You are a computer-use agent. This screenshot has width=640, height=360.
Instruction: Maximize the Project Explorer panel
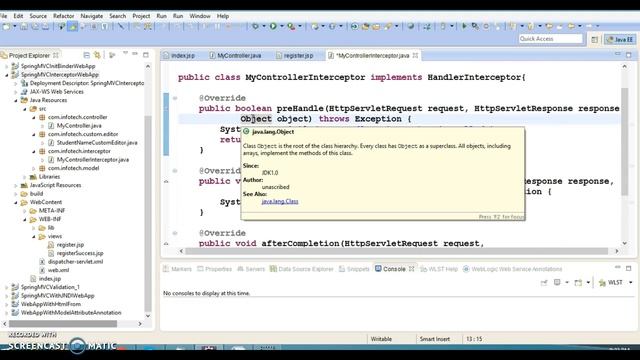tap(146, 55)
